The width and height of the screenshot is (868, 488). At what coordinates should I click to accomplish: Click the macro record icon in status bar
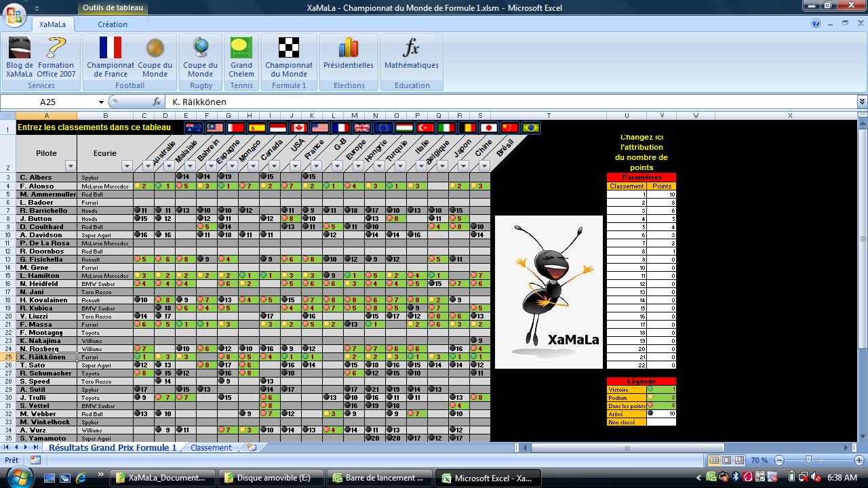(x=35, y=460)
